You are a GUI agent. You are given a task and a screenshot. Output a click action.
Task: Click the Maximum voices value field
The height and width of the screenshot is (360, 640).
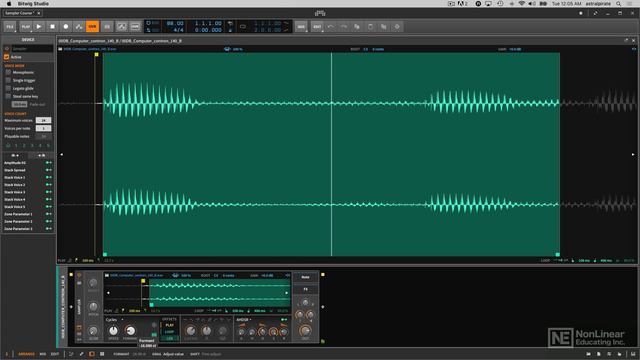click(x=43, y=120)
